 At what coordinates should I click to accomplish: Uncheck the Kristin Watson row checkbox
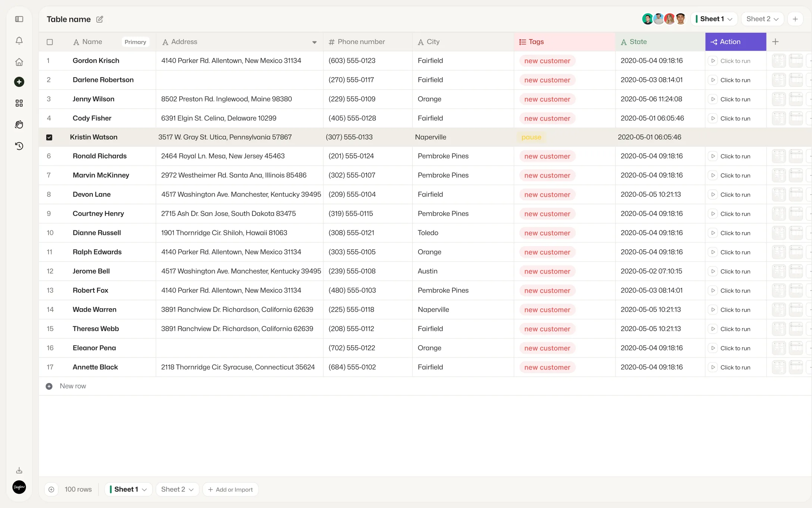tap(49, 137)
